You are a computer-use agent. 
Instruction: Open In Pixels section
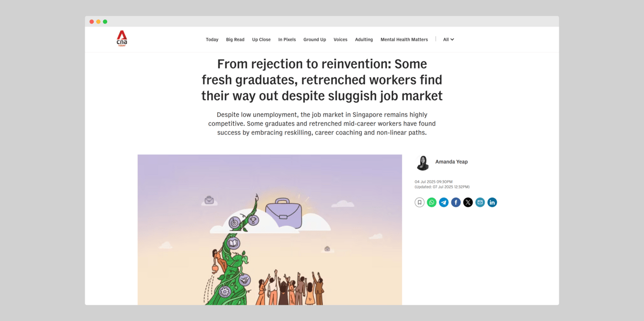tap(287, 39)
